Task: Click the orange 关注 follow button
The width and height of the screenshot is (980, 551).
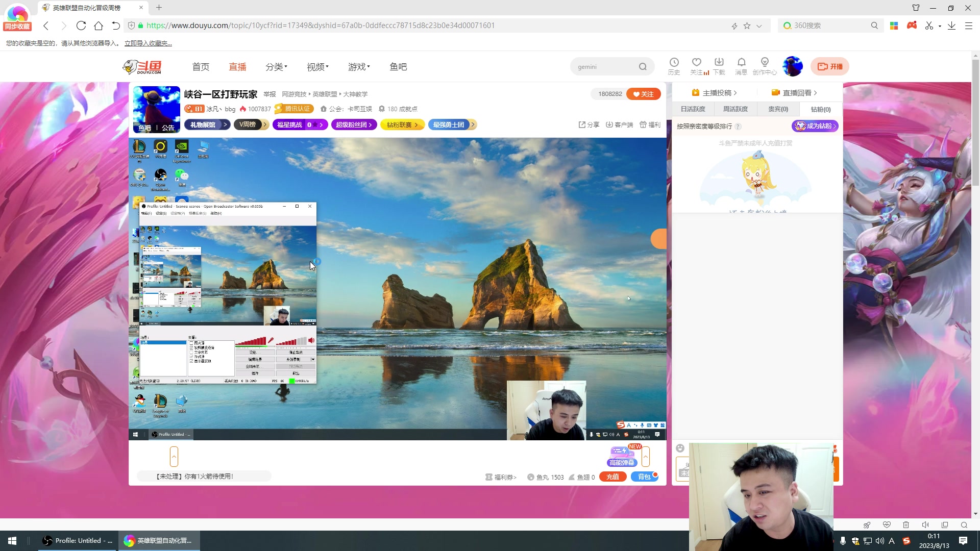Action: coord(643,94)
